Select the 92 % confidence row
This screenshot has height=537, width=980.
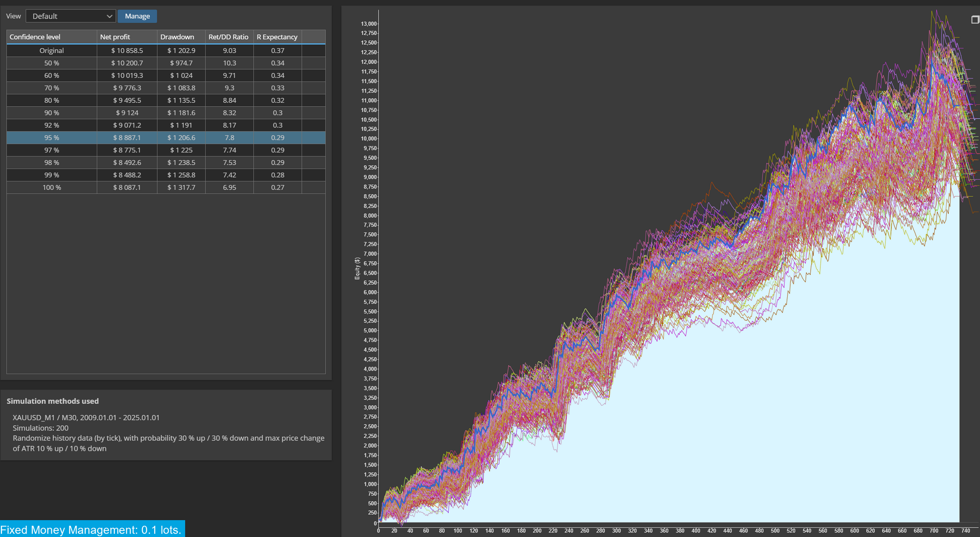tap(166, 125)
